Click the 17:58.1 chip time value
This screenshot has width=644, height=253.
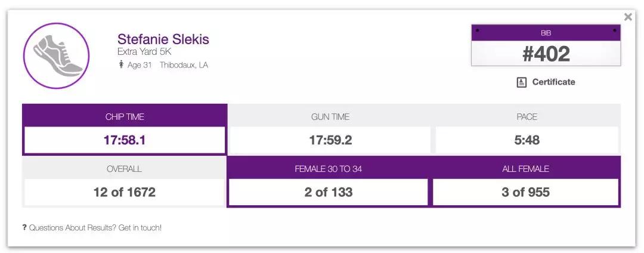click(124, 141)
